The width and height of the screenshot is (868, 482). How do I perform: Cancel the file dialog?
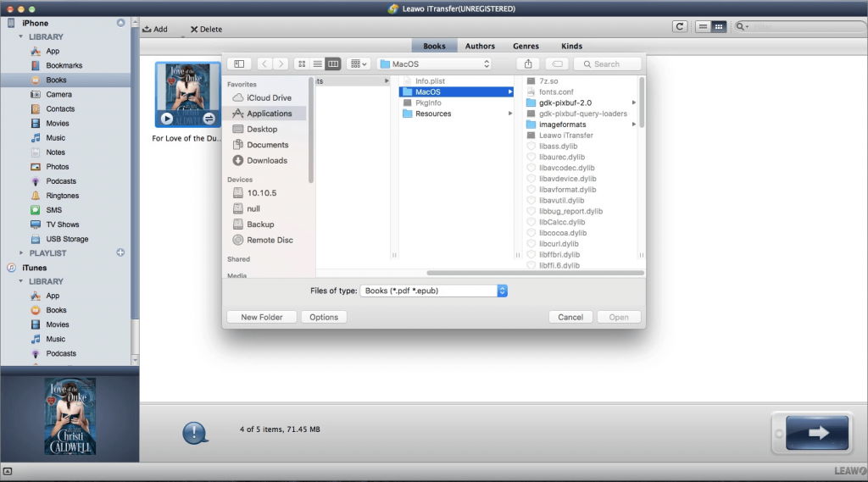click(x=570, y=317)
